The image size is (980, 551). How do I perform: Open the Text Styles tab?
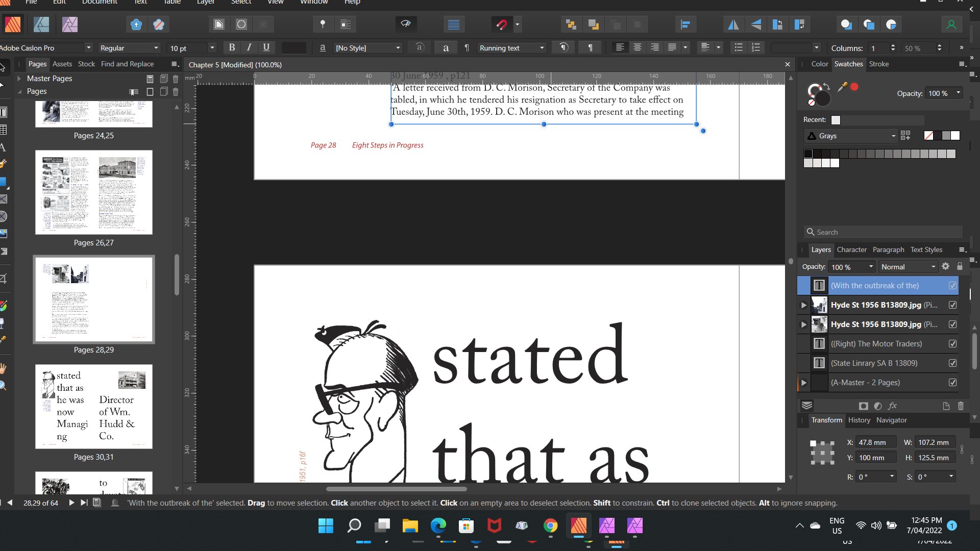point(926,249)
